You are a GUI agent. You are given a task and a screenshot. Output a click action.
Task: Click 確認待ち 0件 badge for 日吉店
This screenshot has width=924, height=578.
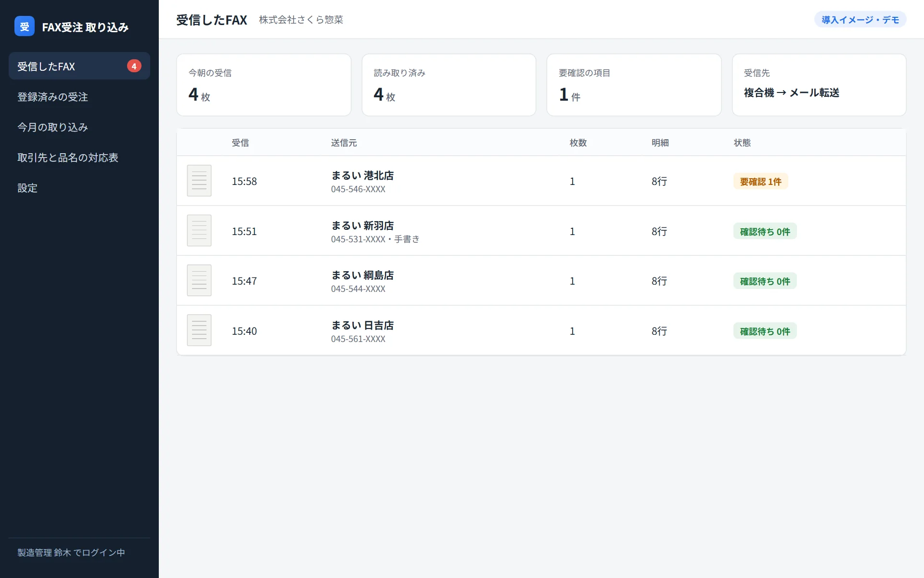tap(765, 331)
